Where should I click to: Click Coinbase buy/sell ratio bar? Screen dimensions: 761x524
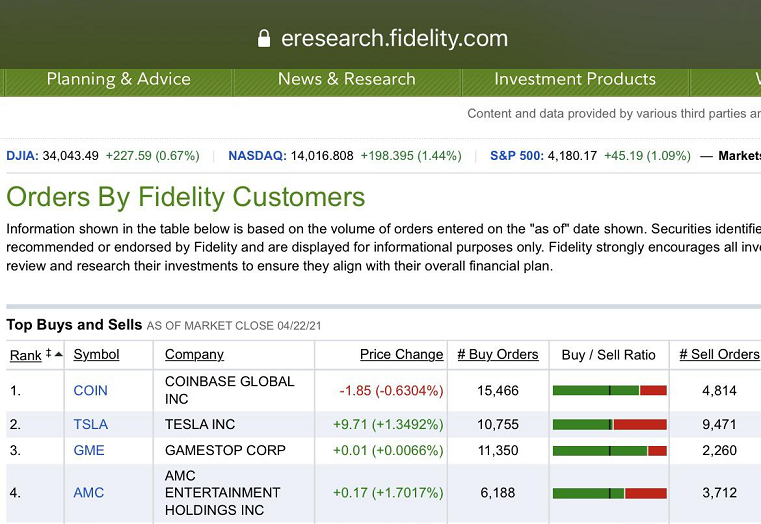(610, 391)
